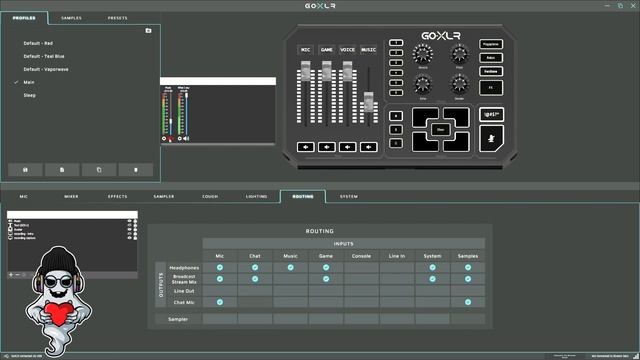Open the profiles folder icon
Viewport: 640px width, 360px height.
pyautogui.click(x=148, y=31)
